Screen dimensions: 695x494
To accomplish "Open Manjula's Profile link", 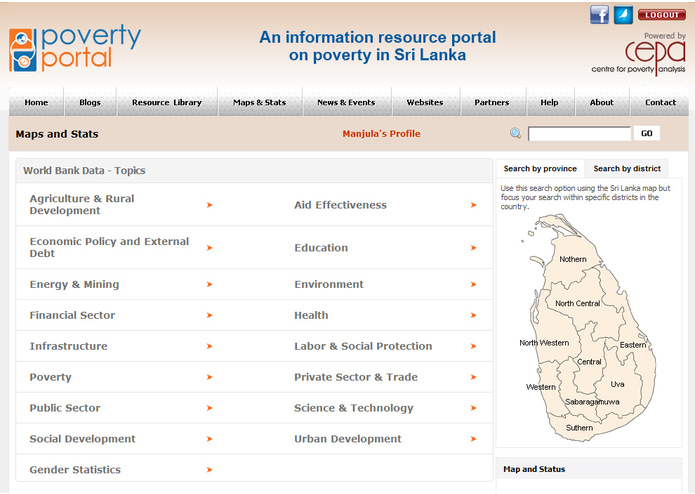I will [x=381, y=134].
